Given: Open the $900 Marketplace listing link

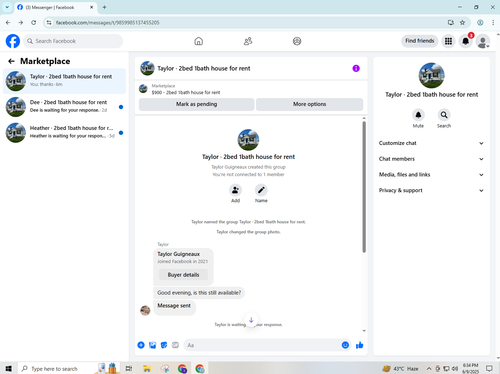Looking at the screenshot, I should (x=186, y=92).
